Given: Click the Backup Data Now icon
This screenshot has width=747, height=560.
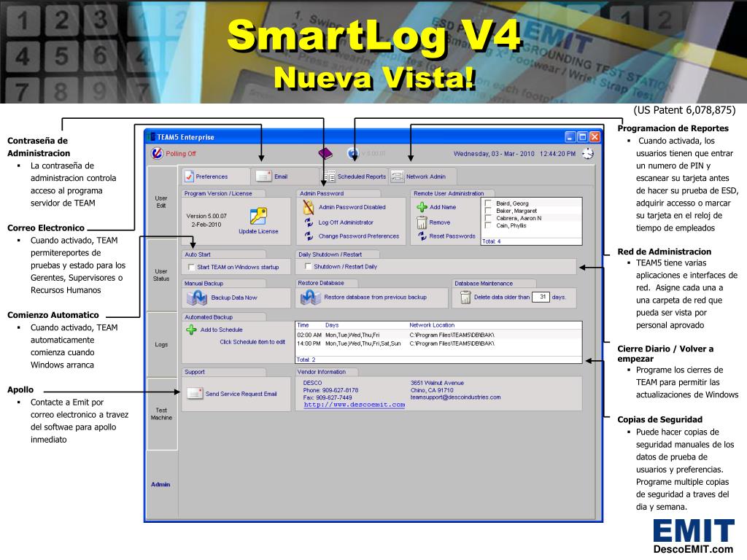Looking at the screenshot, I should [196, 297].
